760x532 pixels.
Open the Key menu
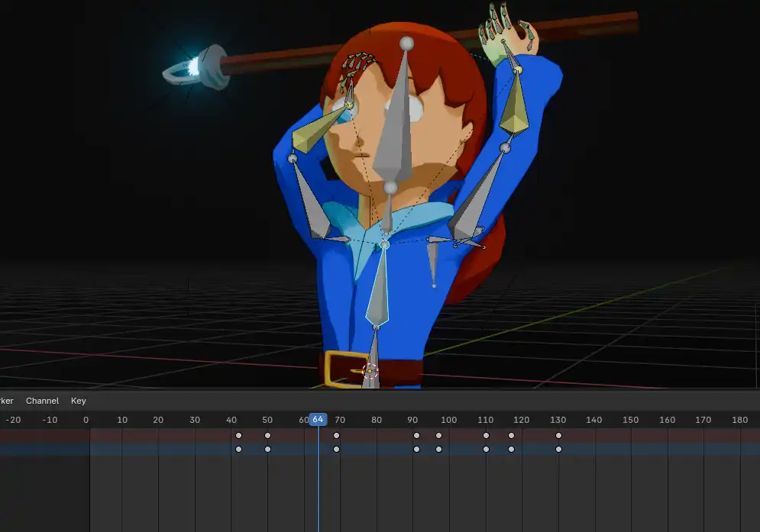click(x=76, y=401)
